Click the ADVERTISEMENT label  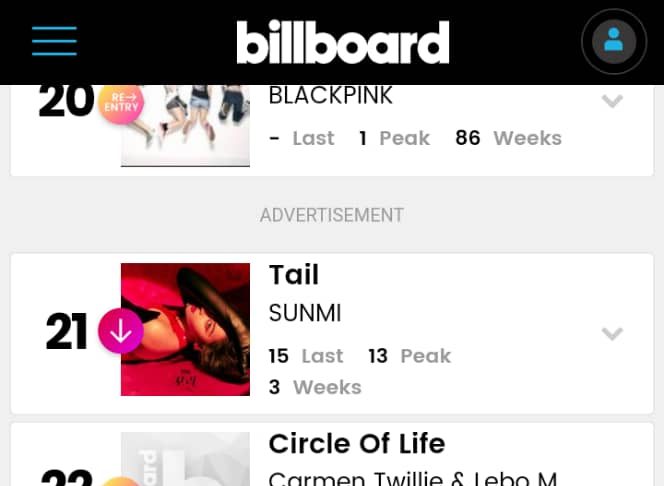coord(332,215)
